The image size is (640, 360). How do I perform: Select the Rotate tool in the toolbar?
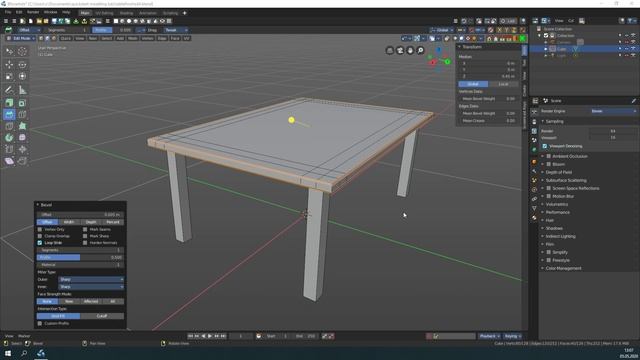pos(22,64)
